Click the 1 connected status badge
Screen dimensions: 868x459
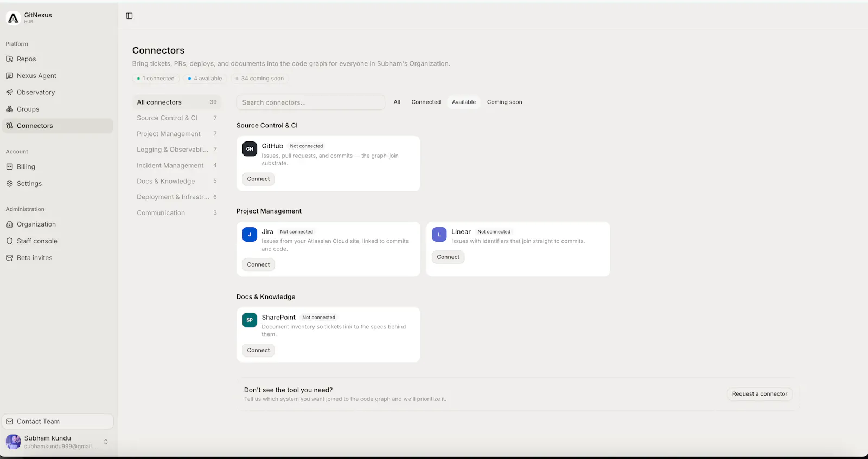pyautogui.click(x=156, y=79)
